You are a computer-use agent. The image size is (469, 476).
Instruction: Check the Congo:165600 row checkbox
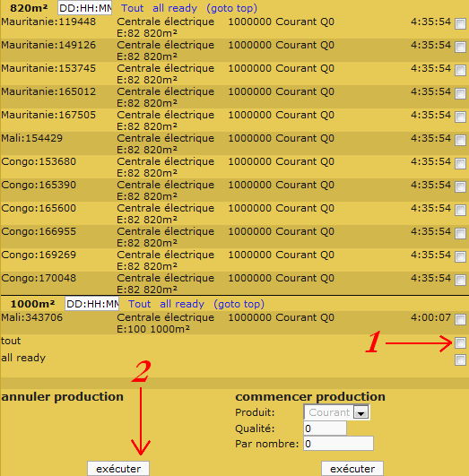pyautogui.click(x=460, y=210)
